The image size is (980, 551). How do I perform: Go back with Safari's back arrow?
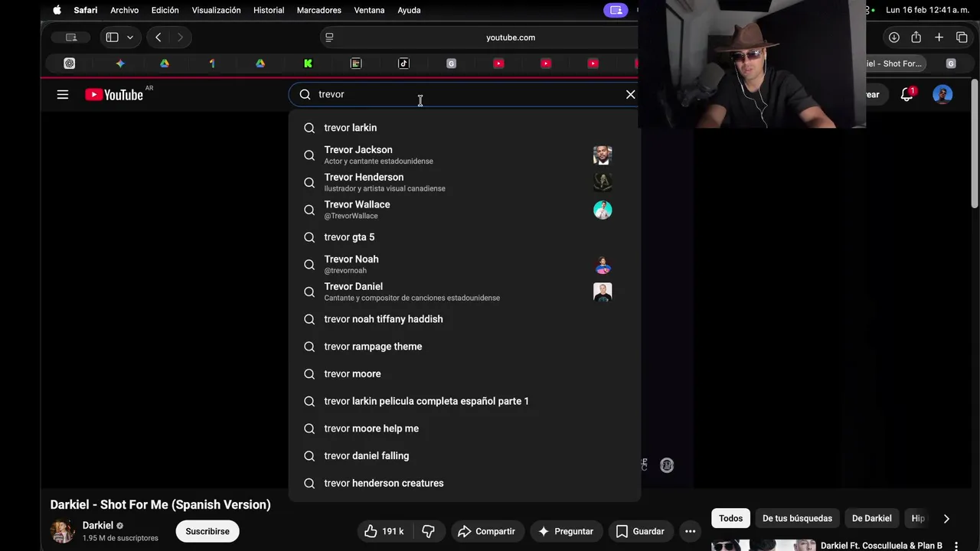coord(158,37)
